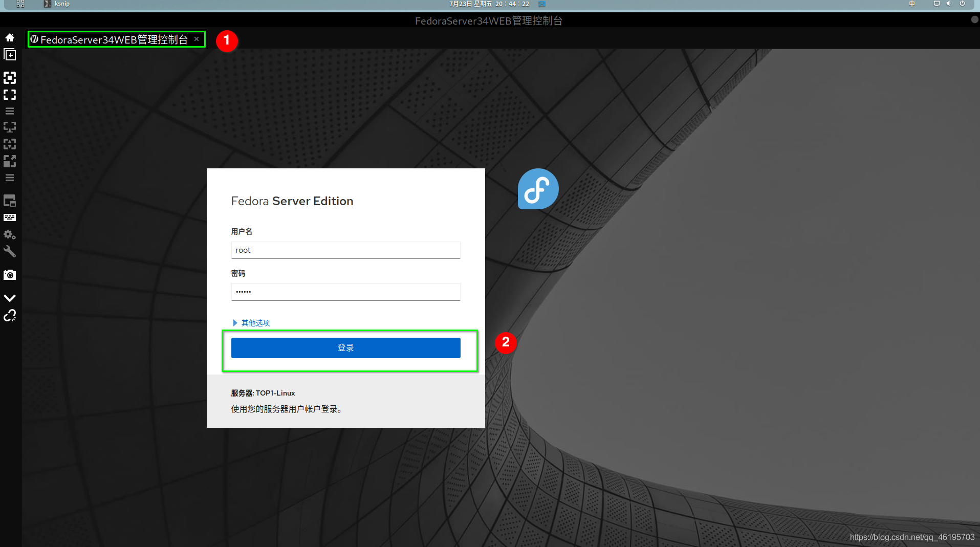Screen dimensions: 980x547
Task: Open the clock showing 7月23日 星期五
Action: tap(489, 4)
